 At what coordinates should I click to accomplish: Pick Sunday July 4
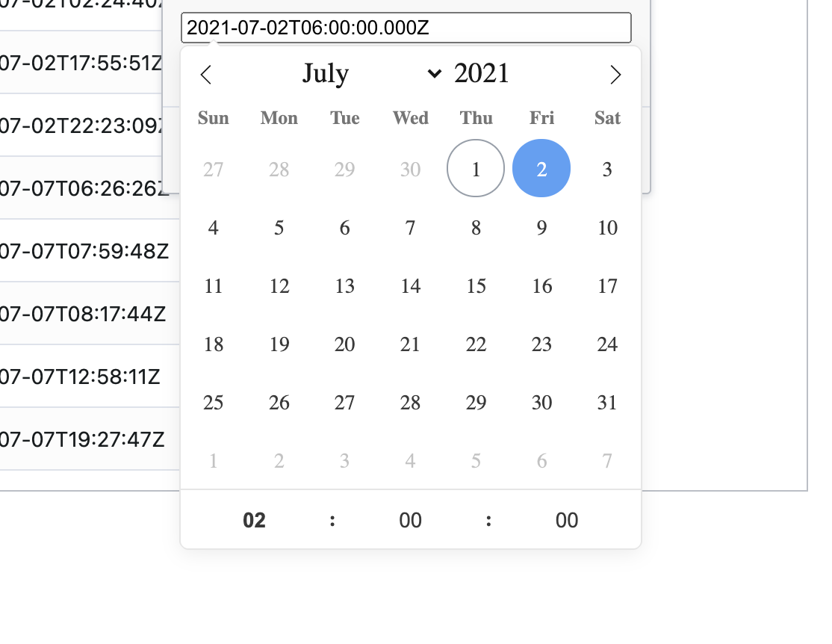pos(214,228)
